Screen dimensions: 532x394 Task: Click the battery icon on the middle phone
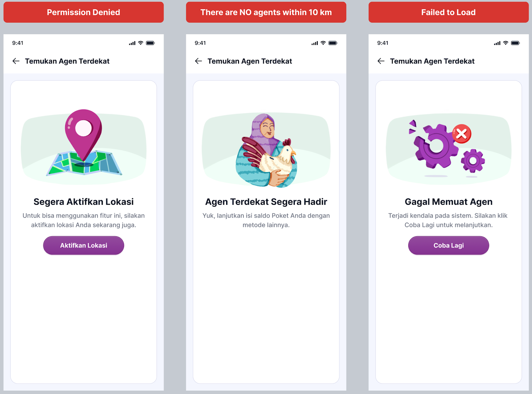(x=333, y=43)
